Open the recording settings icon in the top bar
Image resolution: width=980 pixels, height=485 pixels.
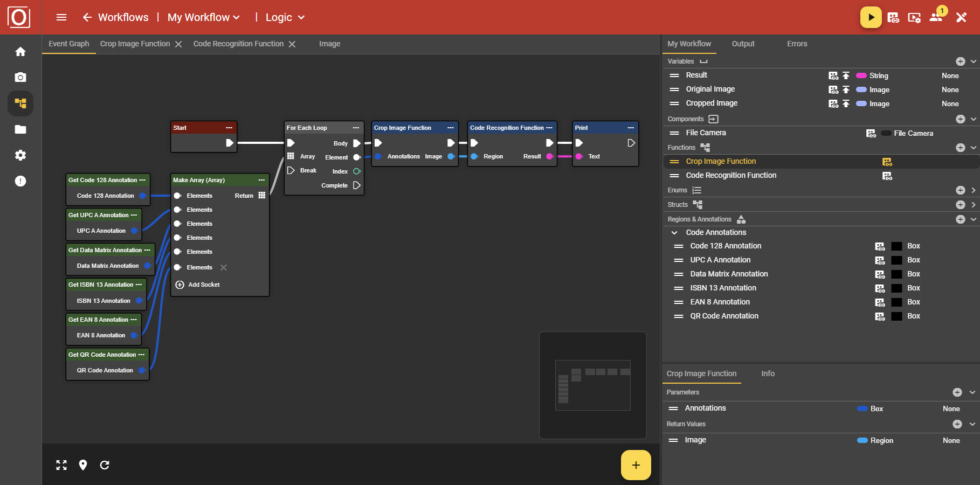pyautogui.click(x=914, y=17)
